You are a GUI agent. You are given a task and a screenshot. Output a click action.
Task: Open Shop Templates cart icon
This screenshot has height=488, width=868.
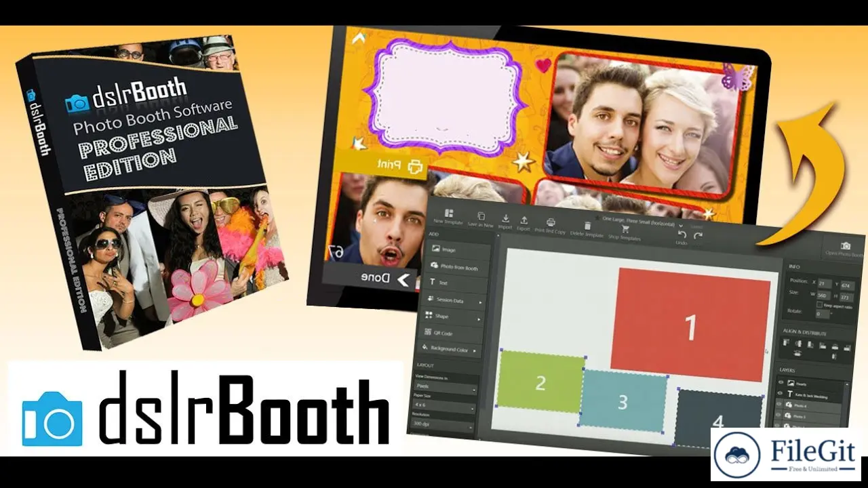(625, 228)
